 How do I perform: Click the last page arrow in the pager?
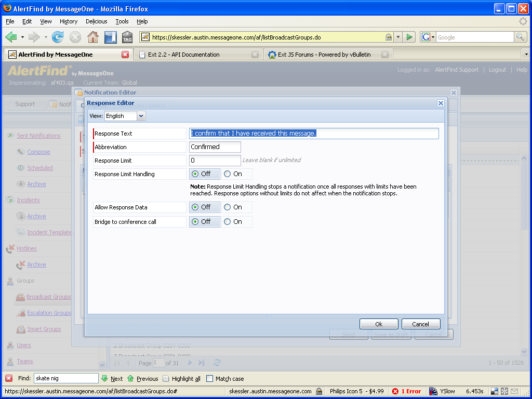coord(202,363)
